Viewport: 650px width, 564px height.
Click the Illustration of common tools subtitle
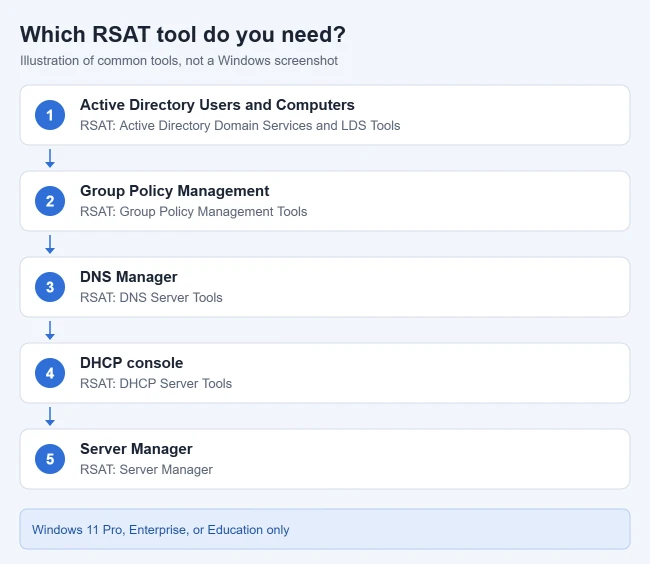(179, 61)
